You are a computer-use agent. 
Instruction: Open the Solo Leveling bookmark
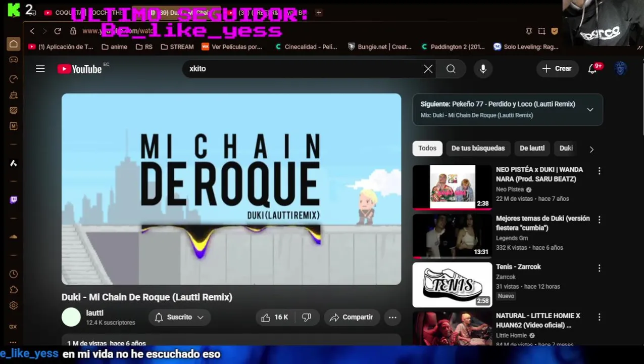(526, 47)
